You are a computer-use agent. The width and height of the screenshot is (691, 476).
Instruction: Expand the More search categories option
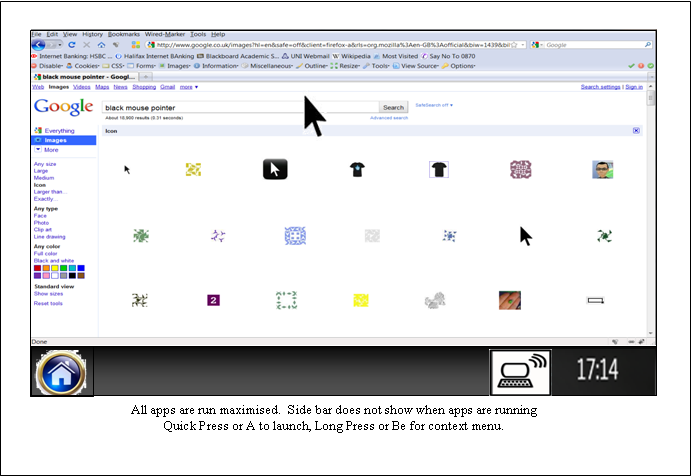pyautogui.click(x=51, y=150)
